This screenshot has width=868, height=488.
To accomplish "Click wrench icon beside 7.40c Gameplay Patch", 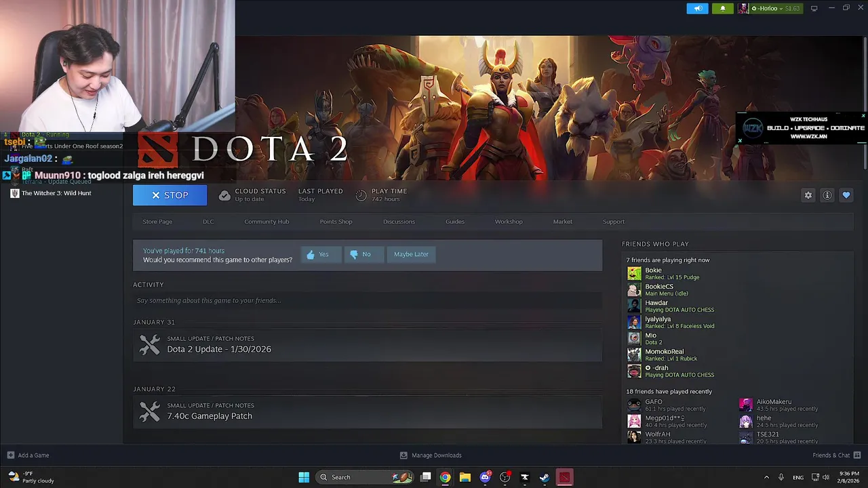I will coord(149,411).
